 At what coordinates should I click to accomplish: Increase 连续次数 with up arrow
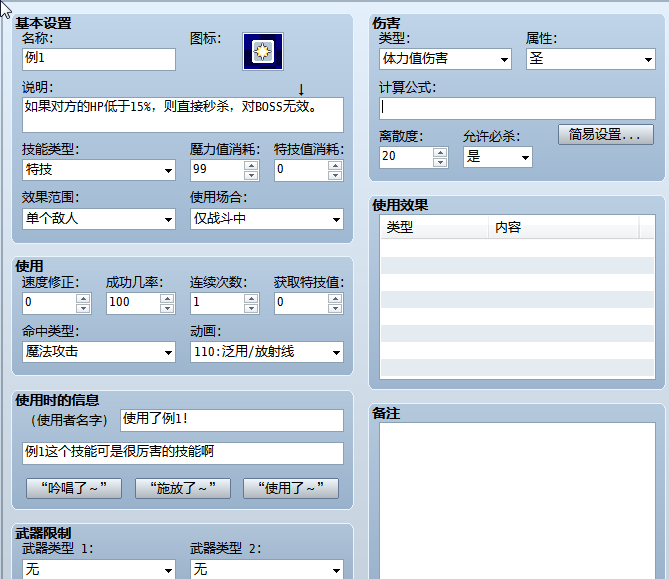(x=251, y=298)
